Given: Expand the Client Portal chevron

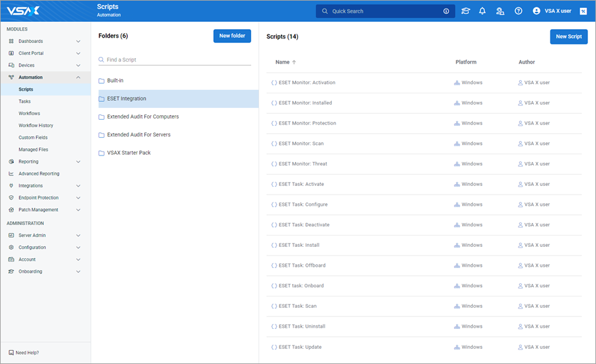Looking at the screenshot, I should tap(78, 53).
